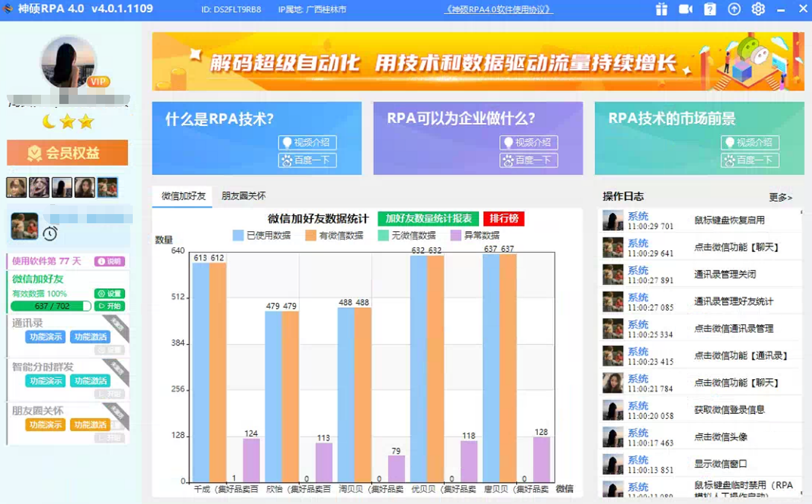The image size is (812, 504).
Task: Click the log avatar beside 11:00:21 784
Action: tap(613, 383)
